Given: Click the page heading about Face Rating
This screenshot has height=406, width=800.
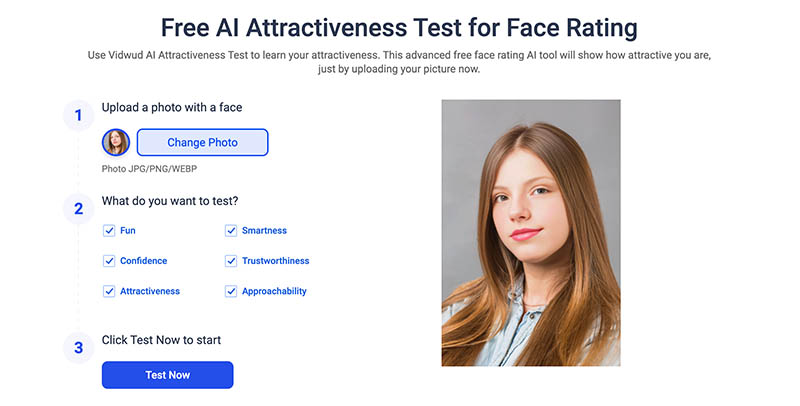Looking at the screenshot, I should [399, 26].
